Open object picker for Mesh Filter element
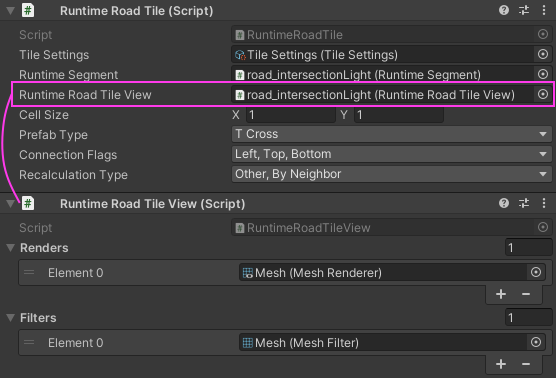Image resolution: width=556 pixels, height=378 pixels. (x=536, y=343)
